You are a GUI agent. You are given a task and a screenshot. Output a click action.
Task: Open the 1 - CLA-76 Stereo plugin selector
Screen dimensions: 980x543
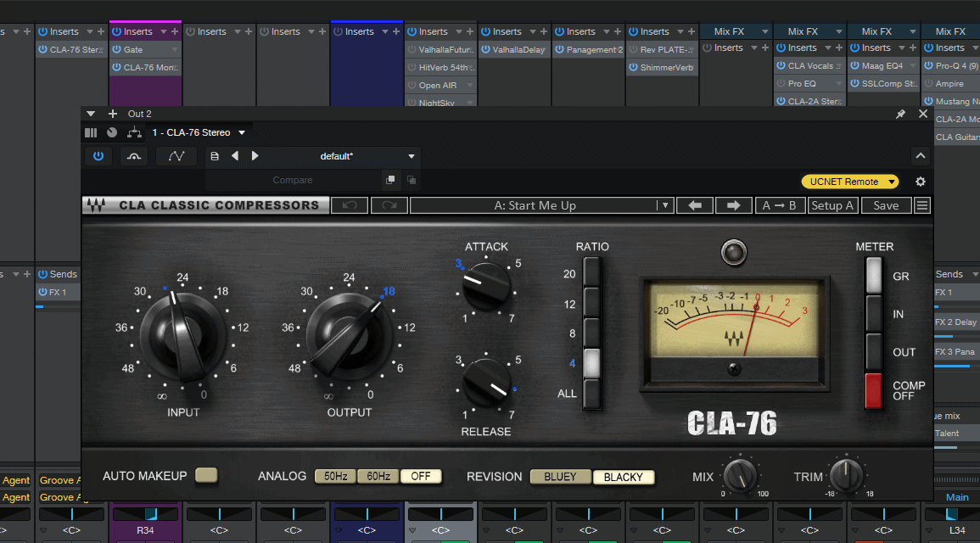click(199, 132)
